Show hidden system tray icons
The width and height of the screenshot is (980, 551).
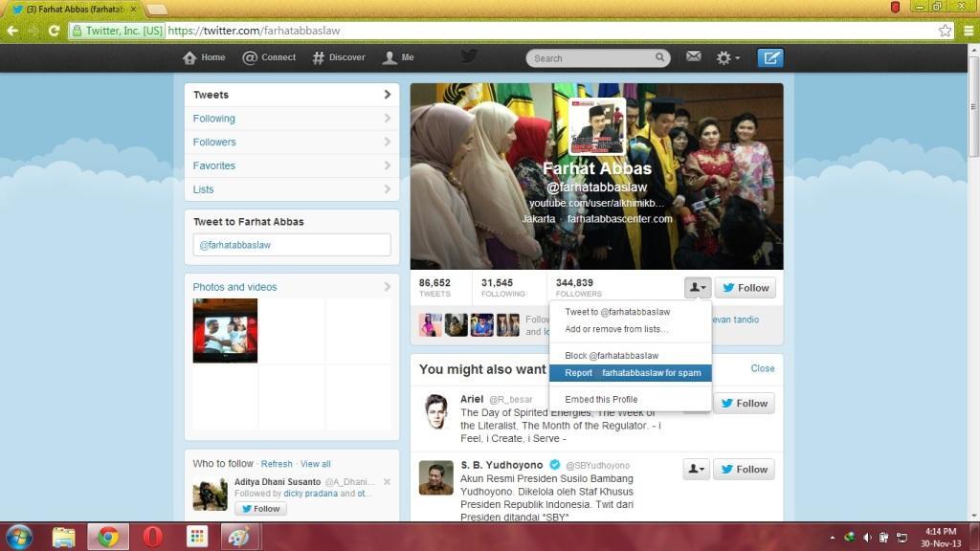tap(832, 538)
